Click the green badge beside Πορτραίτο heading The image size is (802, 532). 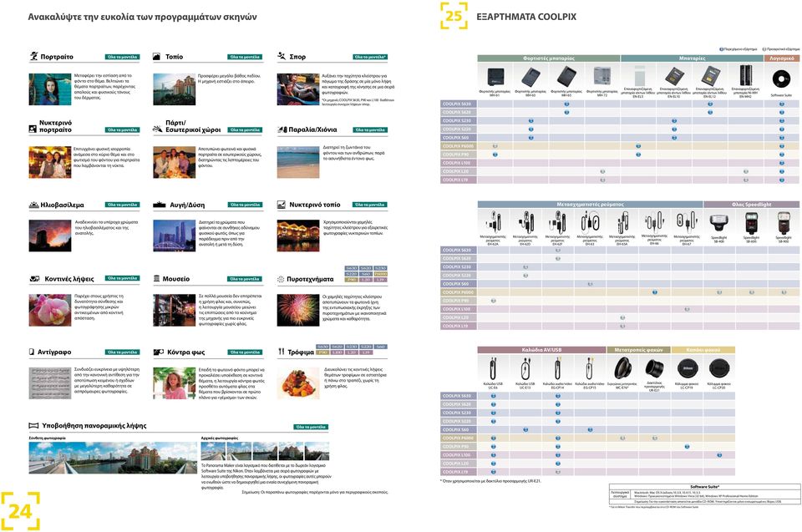click(122, 57)
